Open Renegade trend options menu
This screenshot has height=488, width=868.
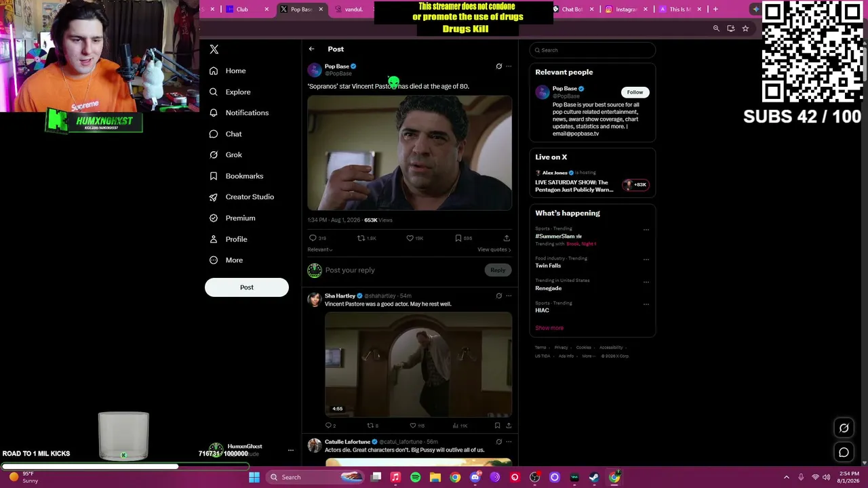(x=646, y=282)
